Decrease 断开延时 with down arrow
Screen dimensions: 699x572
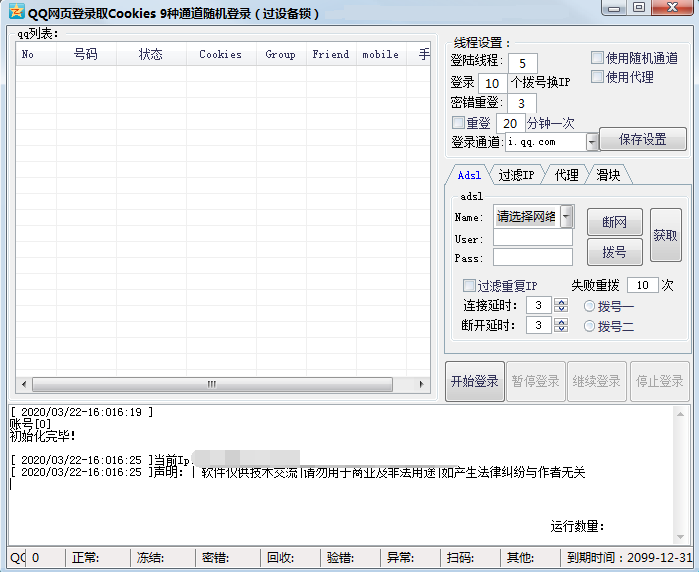561,329
